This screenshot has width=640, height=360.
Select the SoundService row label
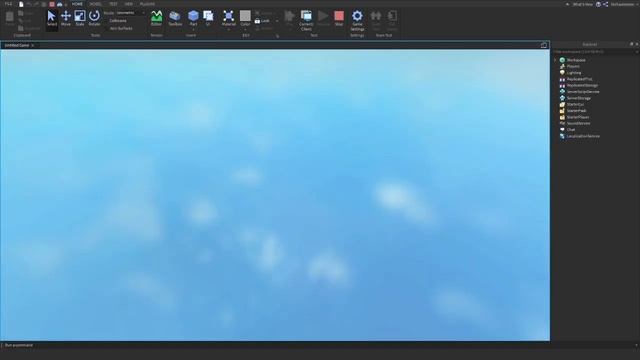pos(578,123)
